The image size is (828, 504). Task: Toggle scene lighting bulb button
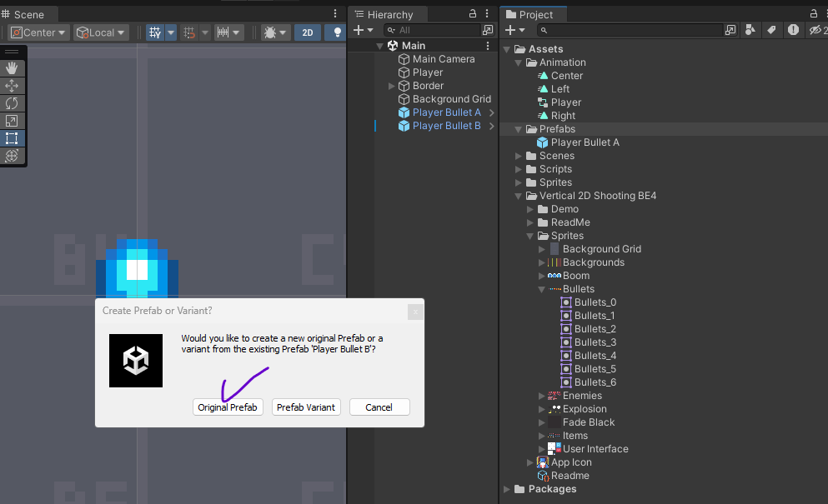(x=337, y=32)
